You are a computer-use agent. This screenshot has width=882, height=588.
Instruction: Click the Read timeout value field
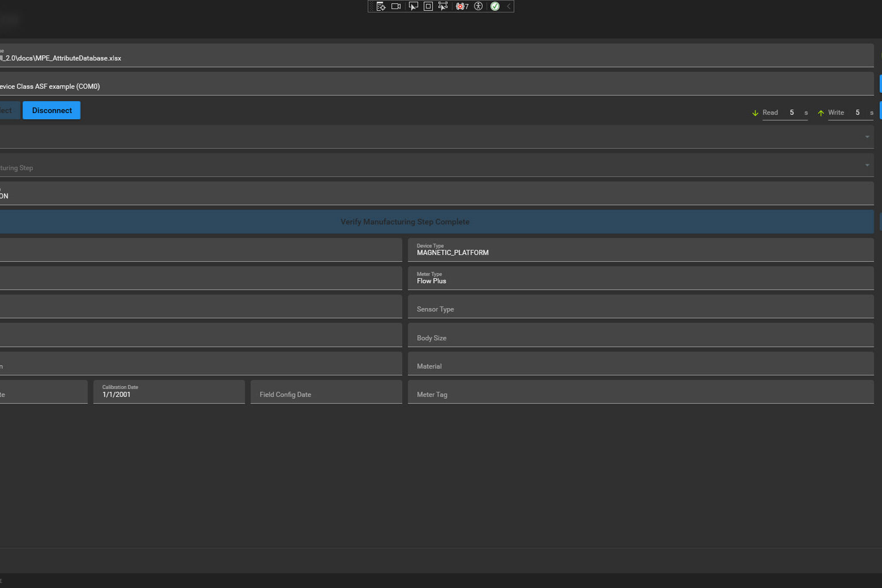pos(792,113)
